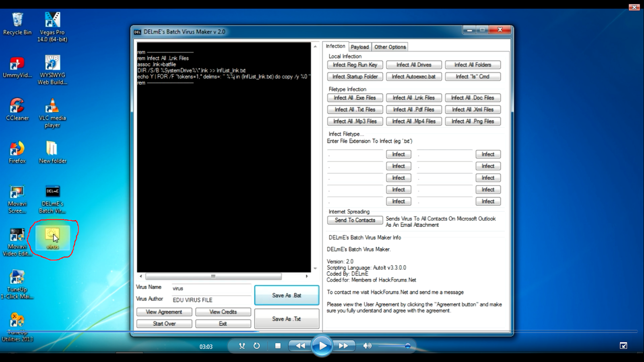Click the 'Infect All .Txt Files' button
Image resolution: width=644 pixels, height=362 pixels.
coord(355,109)
